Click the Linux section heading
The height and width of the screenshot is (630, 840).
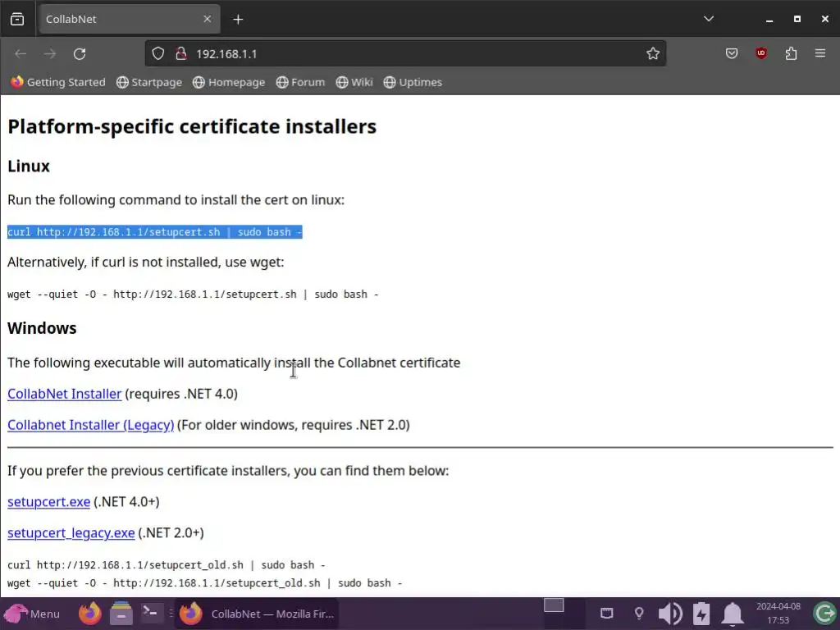click(29, 166)
